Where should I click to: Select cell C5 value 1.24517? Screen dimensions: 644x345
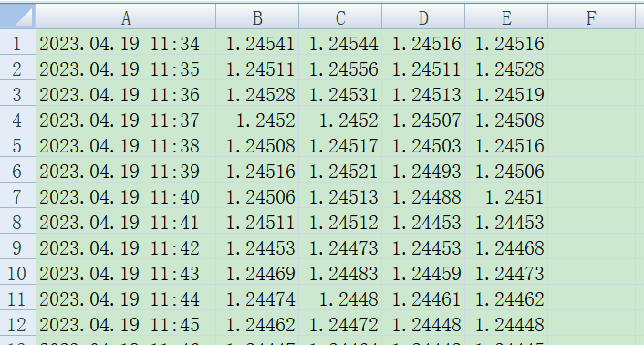pyautogui.click(x=340, y=144)
